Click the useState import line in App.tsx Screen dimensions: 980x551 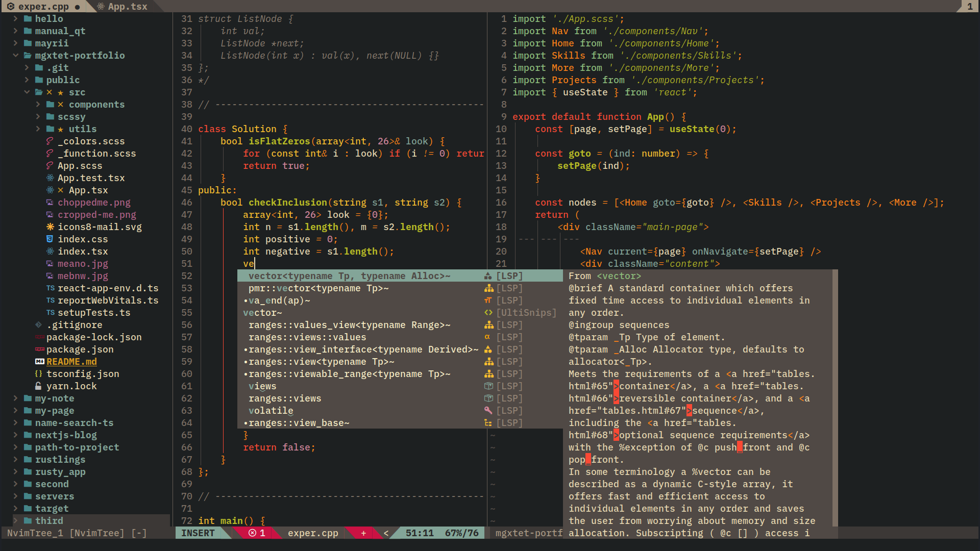(605, 92)
